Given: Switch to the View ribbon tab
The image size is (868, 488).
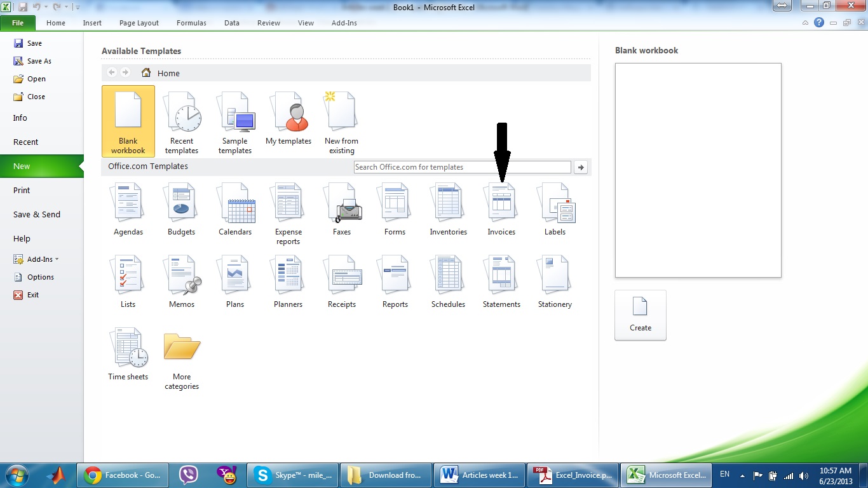Looking at the screenshot, I should click(306, 23).
